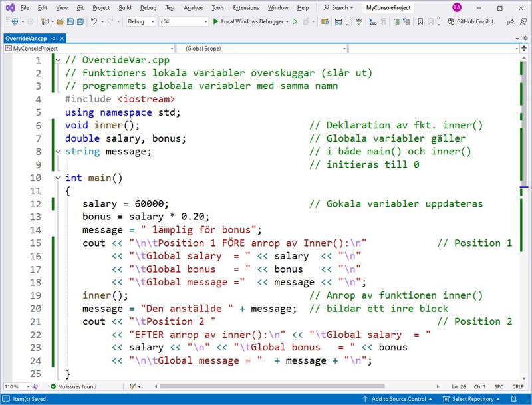Toggle the SPC indentation indicator
Image resolution: width=532 pixels, height=405 pixels.
click(499, 386)
